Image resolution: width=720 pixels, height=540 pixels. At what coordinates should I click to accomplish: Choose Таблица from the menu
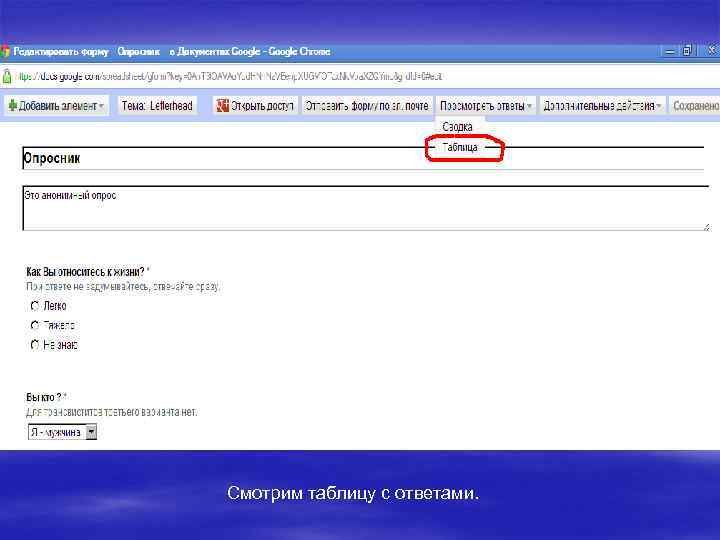[460, 147]
